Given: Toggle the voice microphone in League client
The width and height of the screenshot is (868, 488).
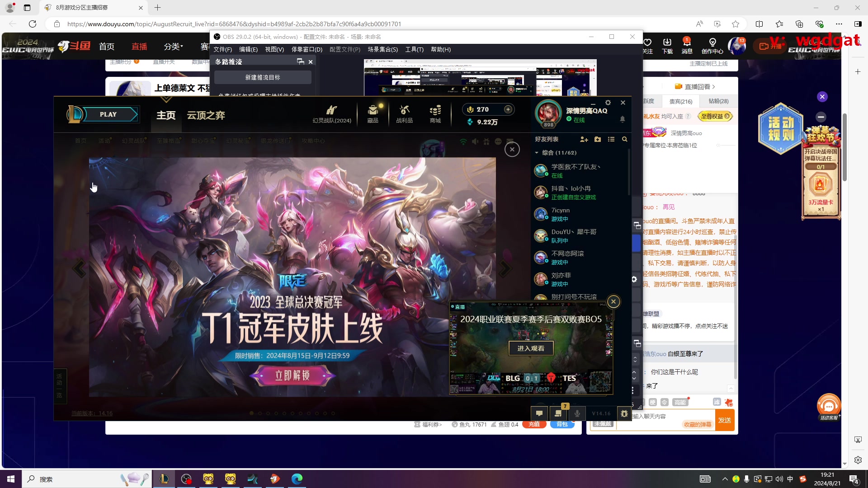Looking at the screenshot, I should [577, 413].
